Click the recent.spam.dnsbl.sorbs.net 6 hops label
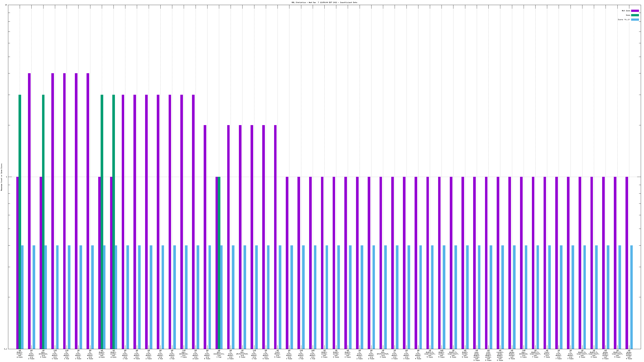The width and height of the screenshot is (644, 362). click(x=500, y=356)
